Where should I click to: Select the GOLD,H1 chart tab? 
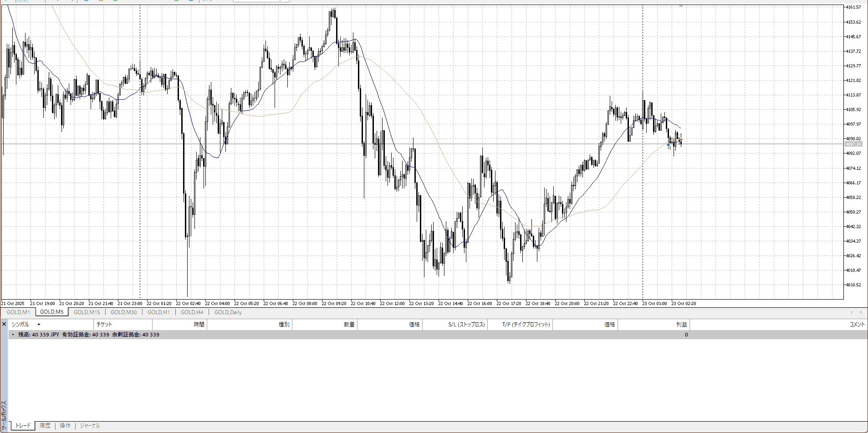(x=158, y=312)
